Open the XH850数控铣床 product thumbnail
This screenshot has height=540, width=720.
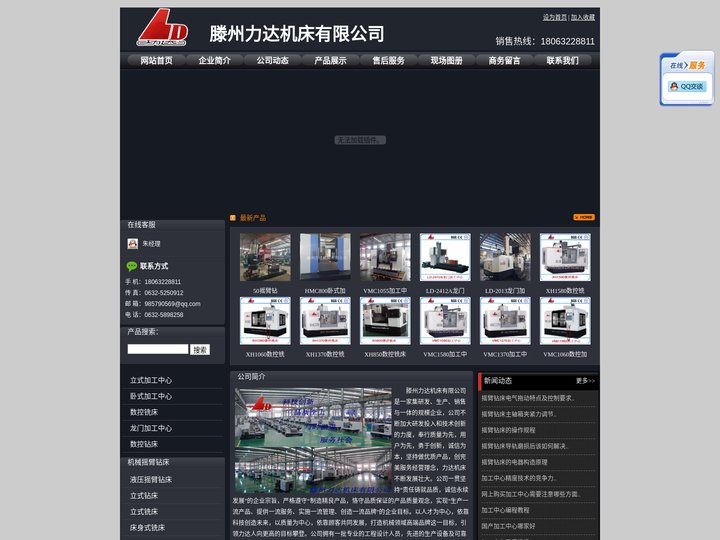pos(385,321)
